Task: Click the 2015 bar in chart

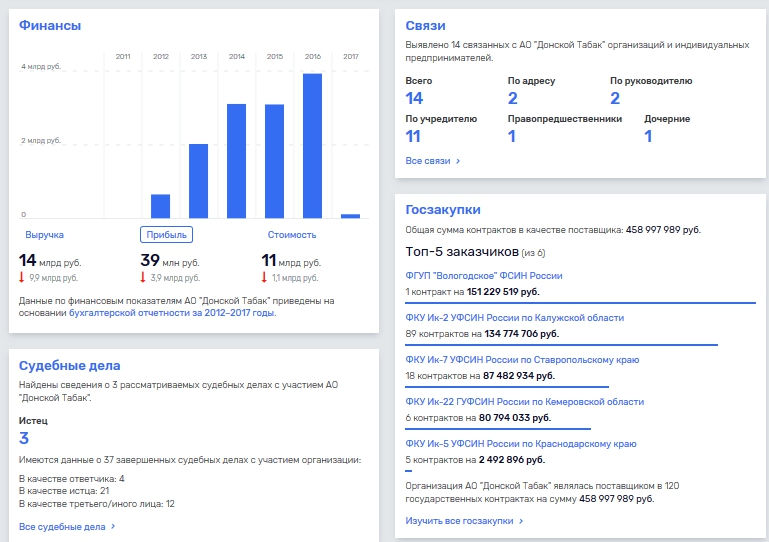Action: 275,161
